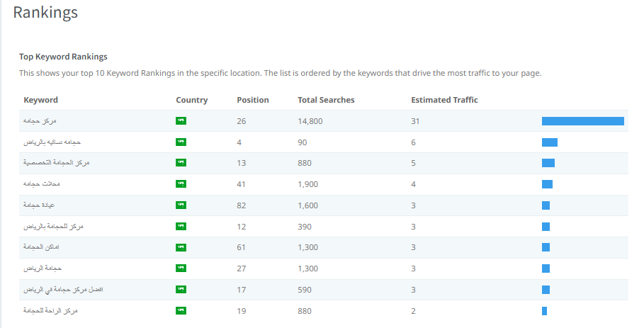Click the traffic bar in the position 27 row
The width and height of the screenshot is (644, 328).
546,268
